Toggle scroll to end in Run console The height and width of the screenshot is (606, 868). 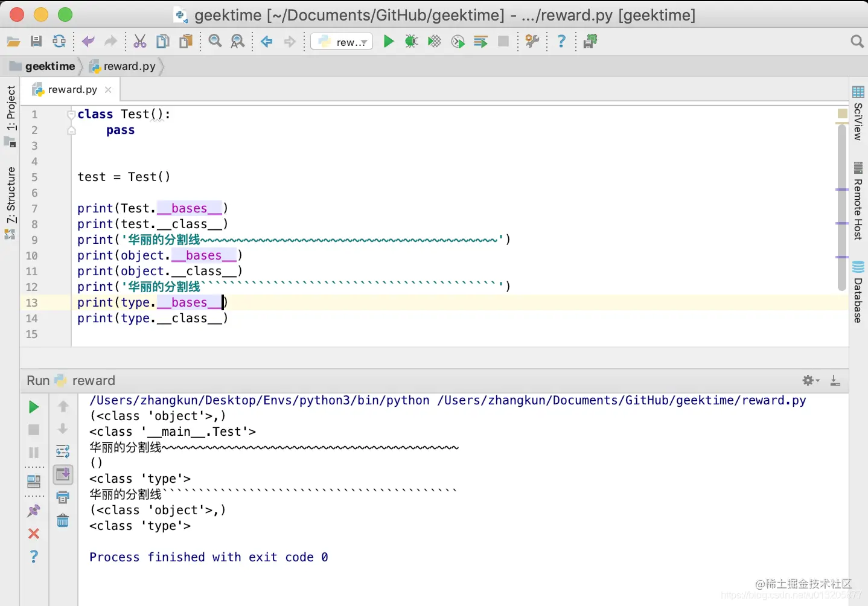(63, 474)
